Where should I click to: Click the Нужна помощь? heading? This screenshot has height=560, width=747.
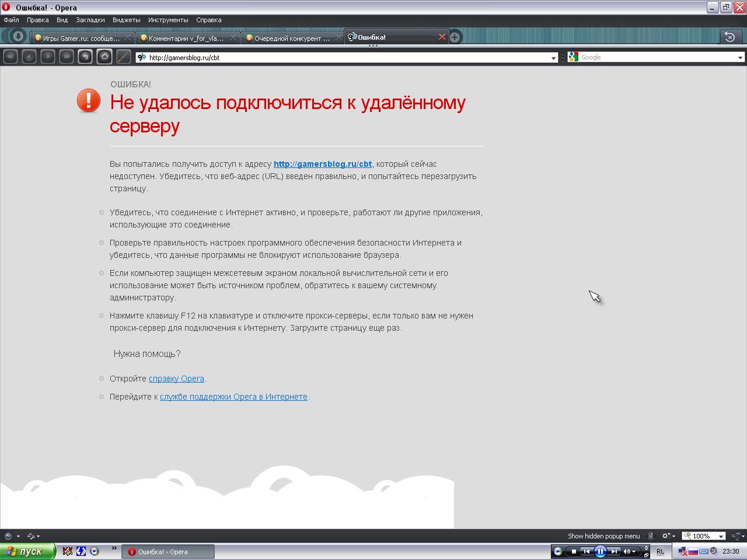coord(147,353)
